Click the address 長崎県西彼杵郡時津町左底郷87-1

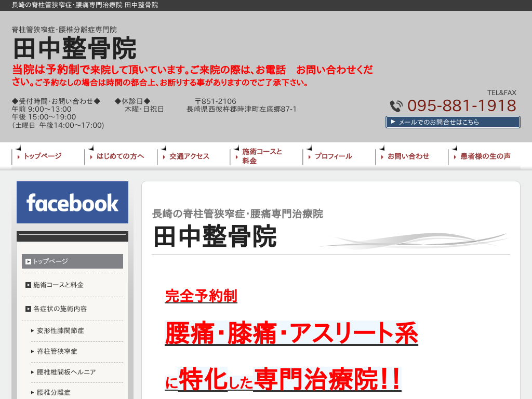click(x=241, y=109)
